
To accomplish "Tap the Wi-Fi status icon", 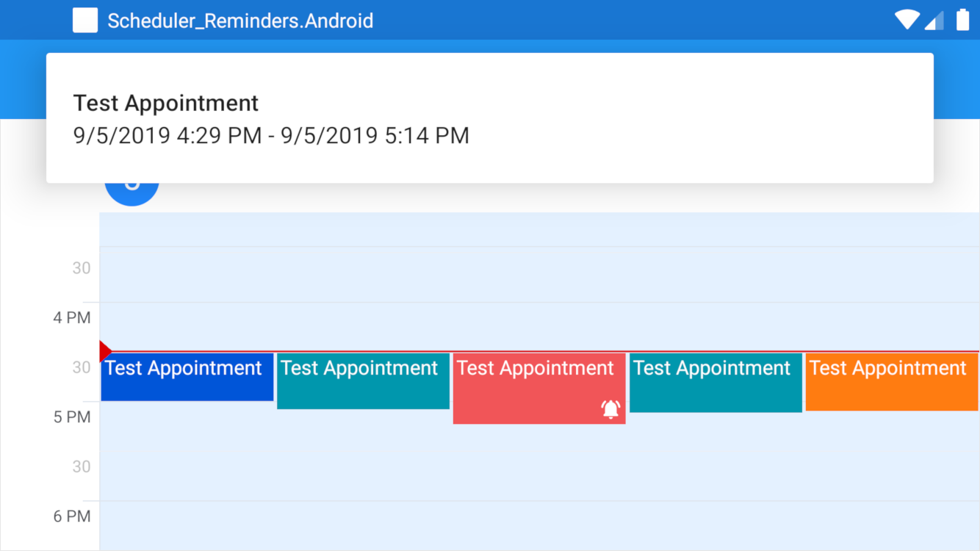I will click(907, 20).
